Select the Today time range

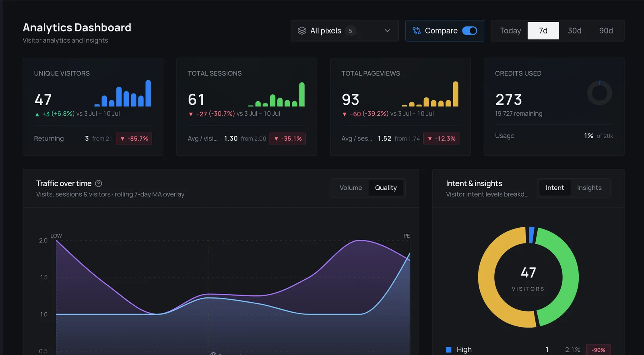pyautogui.click(x=510, y=31)
